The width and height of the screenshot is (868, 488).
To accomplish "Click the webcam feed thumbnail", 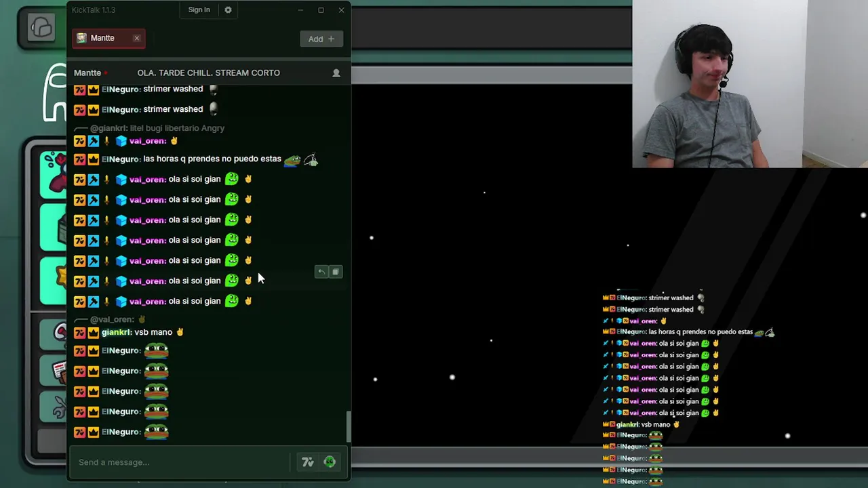I will (750, 83).
